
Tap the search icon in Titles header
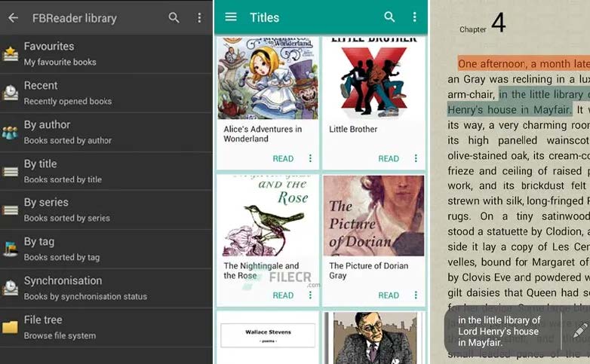[389, 17]
